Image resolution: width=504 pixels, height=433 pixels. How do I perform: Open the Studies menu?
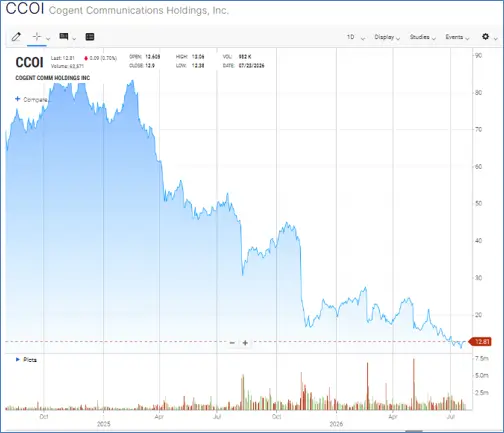tap(423, 37)
